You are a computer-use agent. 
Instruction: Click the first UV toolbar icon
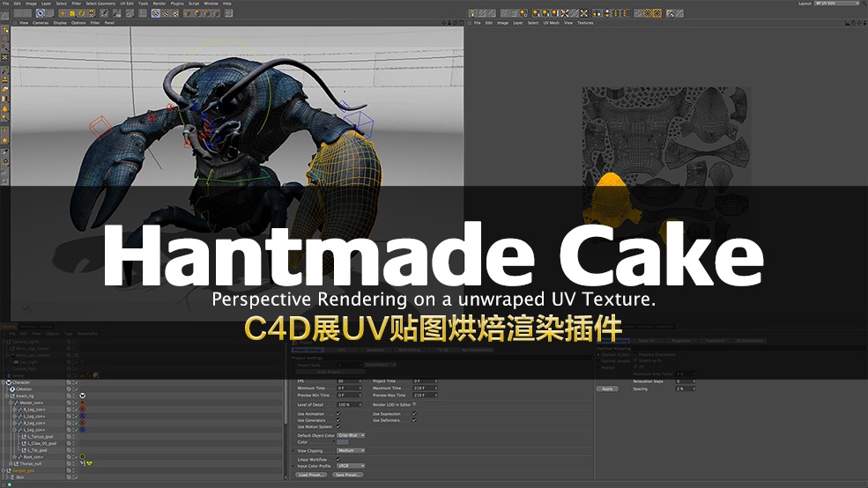pos(471,12)
